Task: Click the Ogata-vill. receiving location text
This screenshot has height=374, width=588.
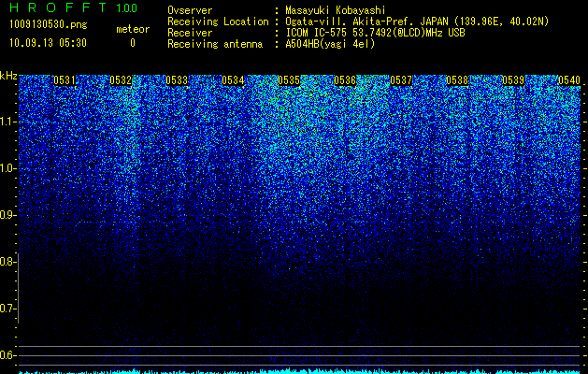Action: [417, 22]
